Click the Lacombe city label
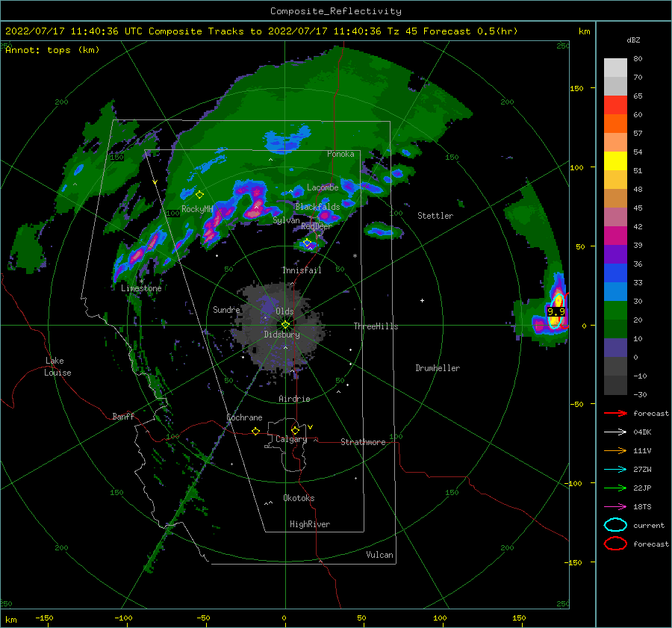This screenshot has height=628, width=672. (323, 187)
